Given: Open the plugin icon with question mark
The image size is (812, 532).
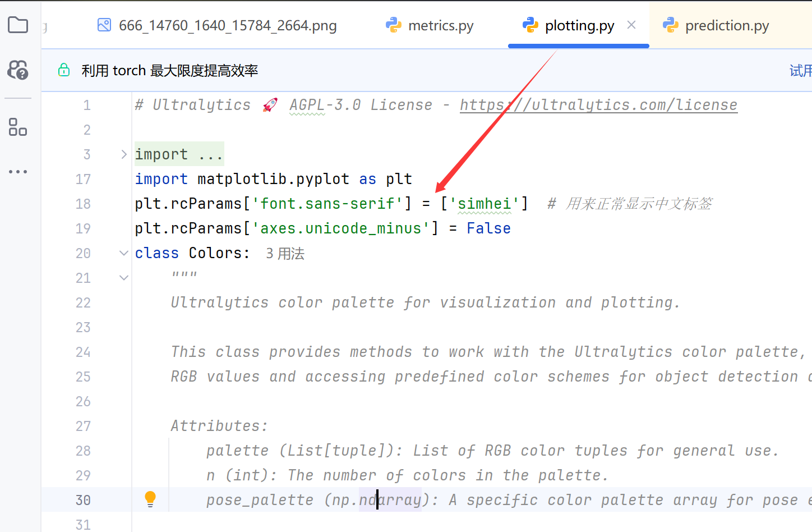Looking at the screenshot, I should (18, 70).
